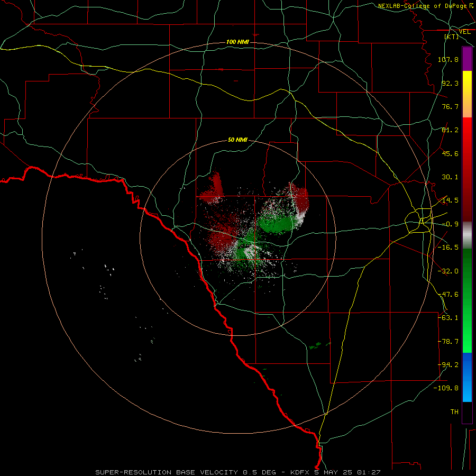Image resolution: width=476 pixels, height=476 pixels.
Task: Select the 107.8 value on the velocity scale
Action: 448,59
